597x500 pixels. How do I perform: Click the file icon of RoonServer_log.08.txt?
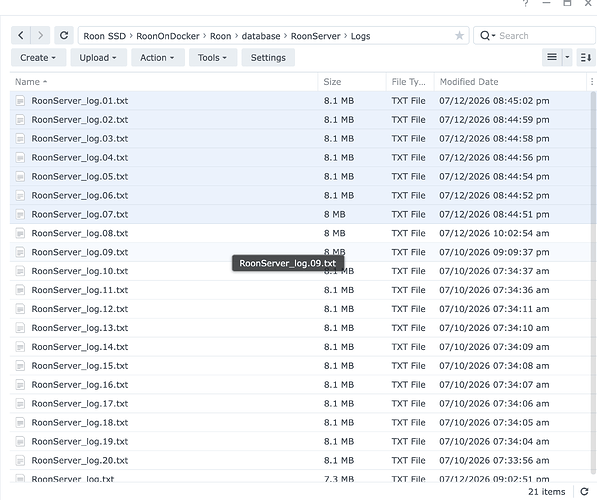point(20,233)
